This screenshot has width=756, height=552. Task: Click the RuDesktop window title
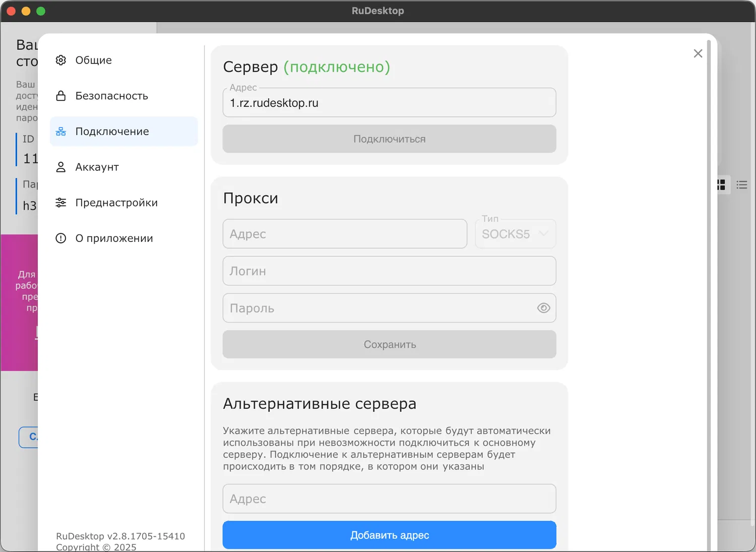point(378,11)
